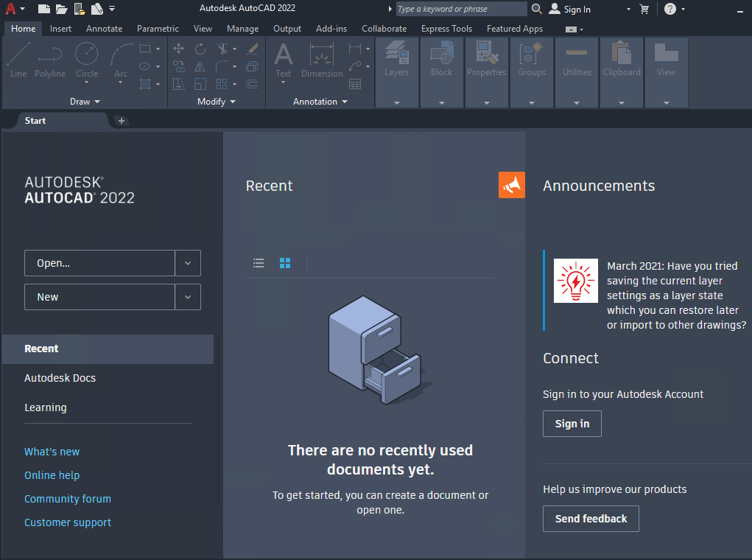Select the Copy tool
The height and width of the screenshot is (560, 752).
coord(178,66)
